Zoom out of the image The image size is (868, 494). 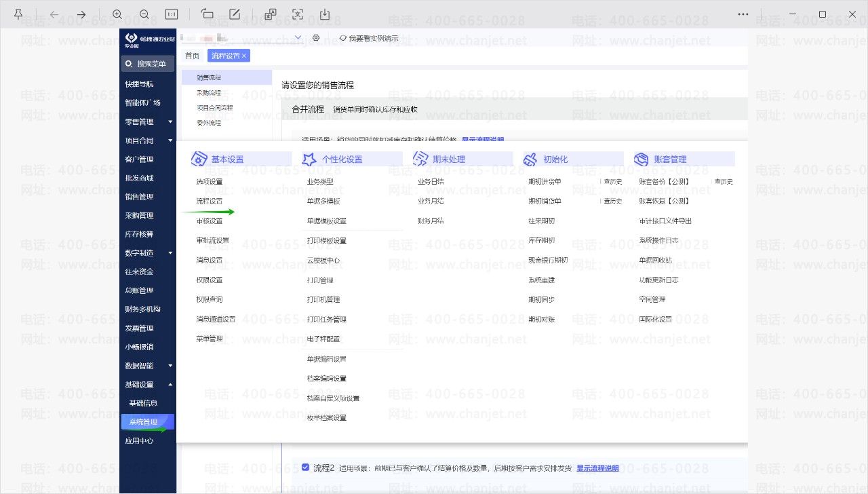click(144, 14)
